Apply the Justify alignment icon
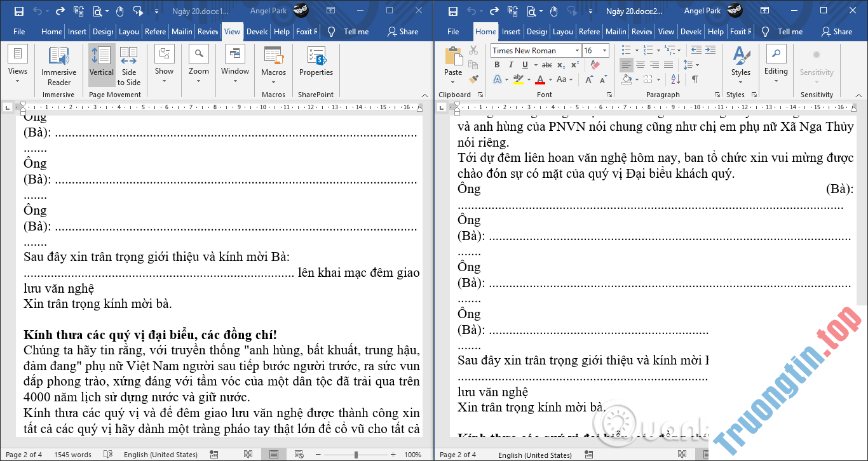The height and width of the screenshot is (461, 868). [x=668, y=65]
